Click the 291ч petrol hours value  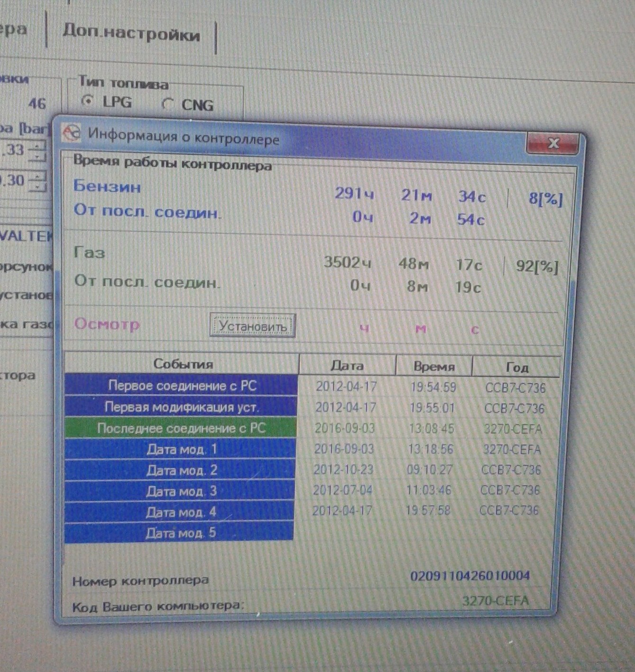coord(354,193)
